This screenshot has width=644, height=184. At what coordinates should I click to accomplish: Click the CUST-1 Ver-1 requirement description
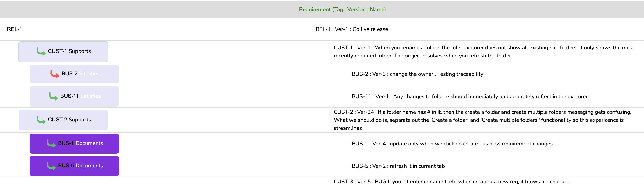484,52
